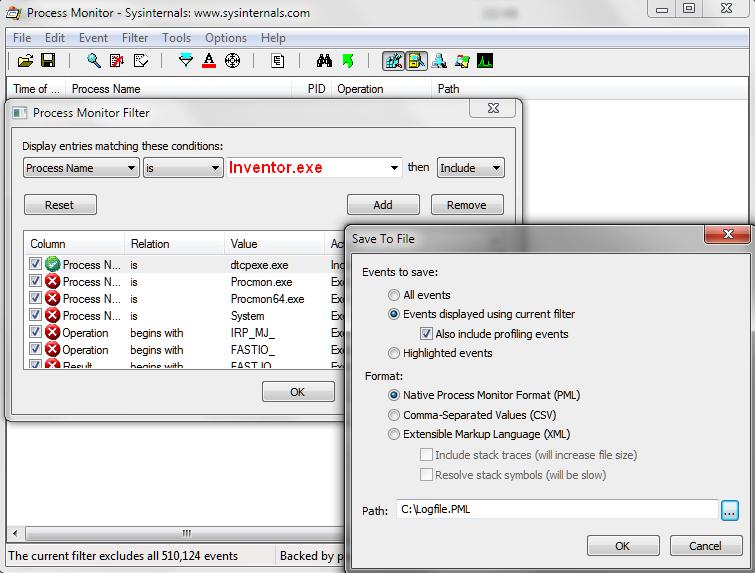Click the red exclude icon for System row
The width and height of the screenshot is (755, 573).
[x=52, y=315]
